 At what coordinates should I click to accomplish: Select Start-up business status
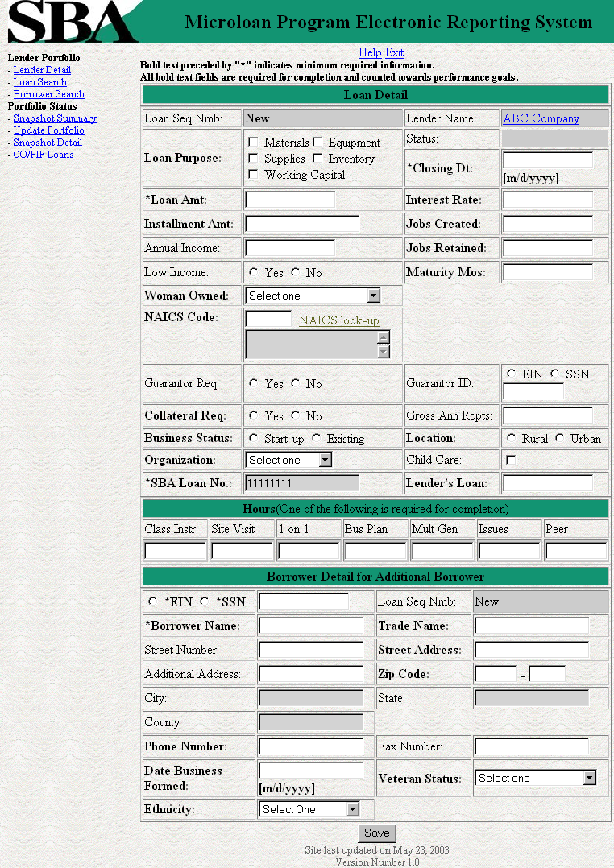[x=254, y=439]
